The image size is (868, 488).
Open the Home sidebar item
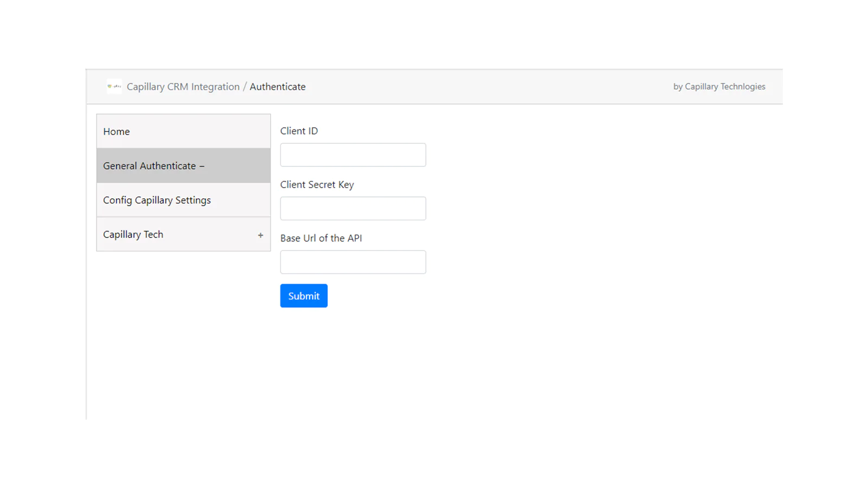tap(183, 131)
